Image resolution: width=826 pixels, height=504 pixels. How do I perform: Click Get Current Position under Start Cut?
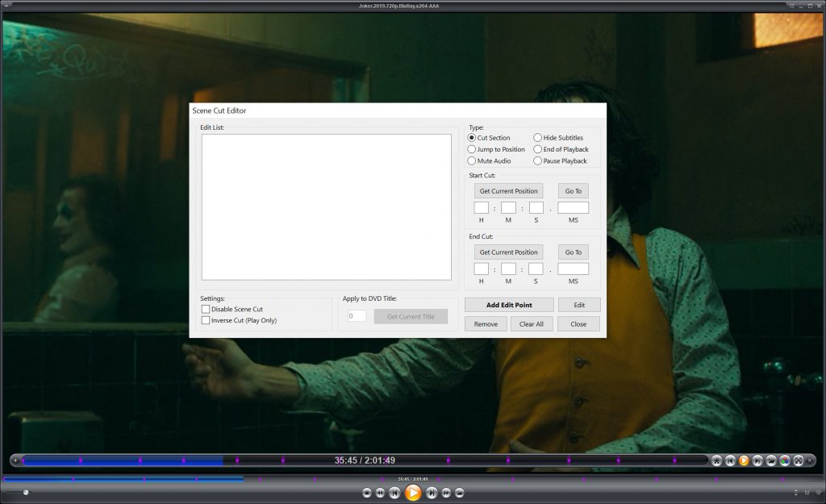point(508,190)
